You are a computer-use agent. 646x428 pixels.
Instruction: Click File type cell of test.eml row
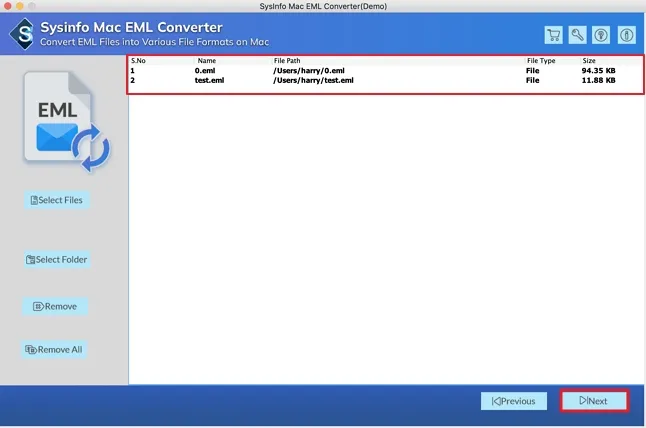[533, 80]
